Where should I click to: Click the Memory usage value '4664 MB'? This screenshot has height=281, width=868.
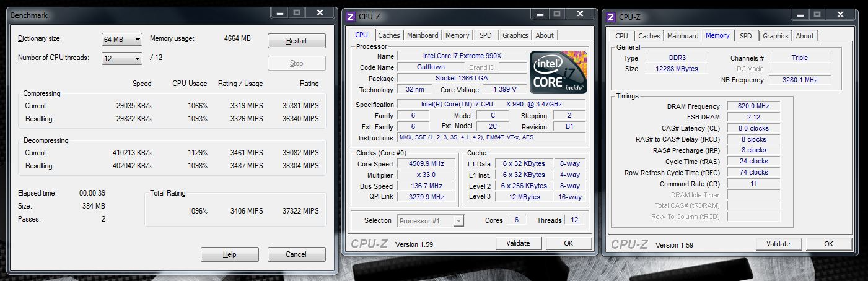(237, 38)
